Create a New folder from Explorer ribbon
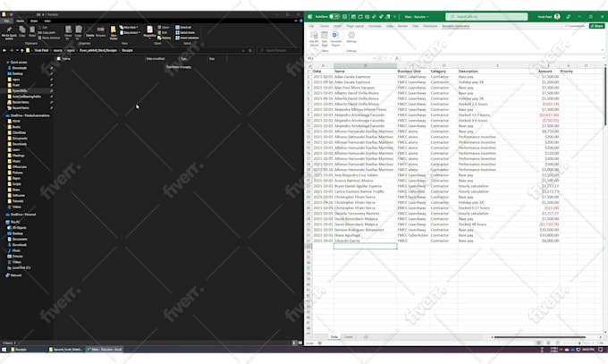 114,32
